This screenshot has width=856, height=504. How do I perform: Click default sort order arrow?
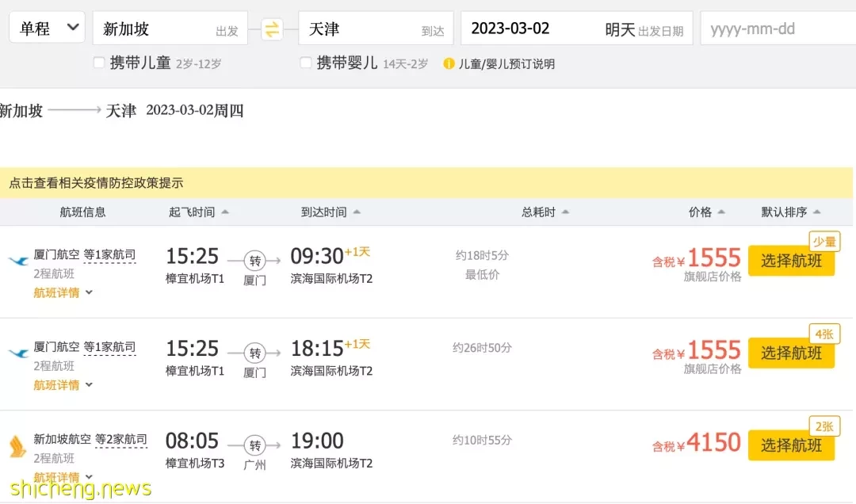coord(817,212)
